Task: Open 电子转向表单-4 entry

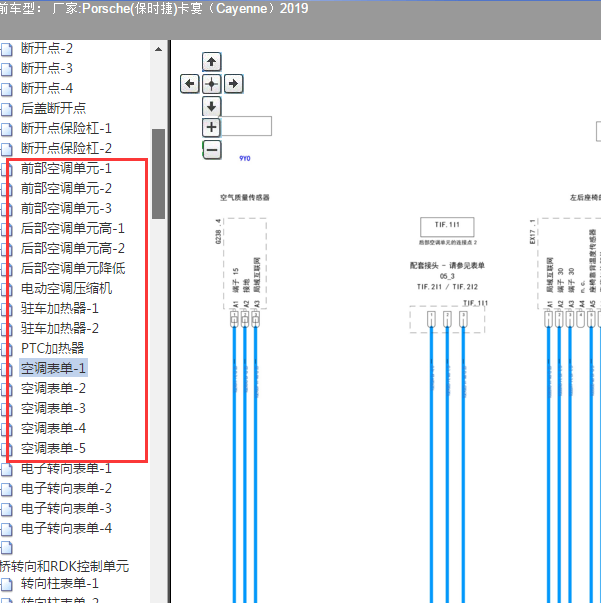Action: (66, 528)
